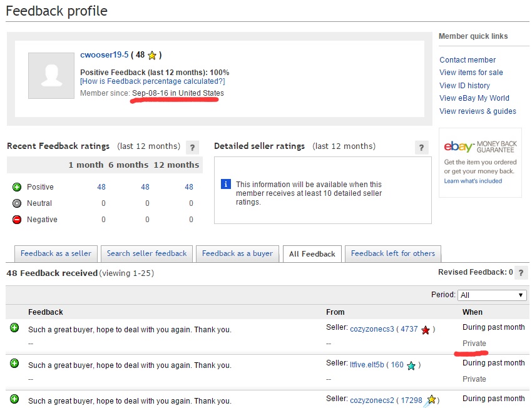Open Learn what's included link

coord(473,181)
